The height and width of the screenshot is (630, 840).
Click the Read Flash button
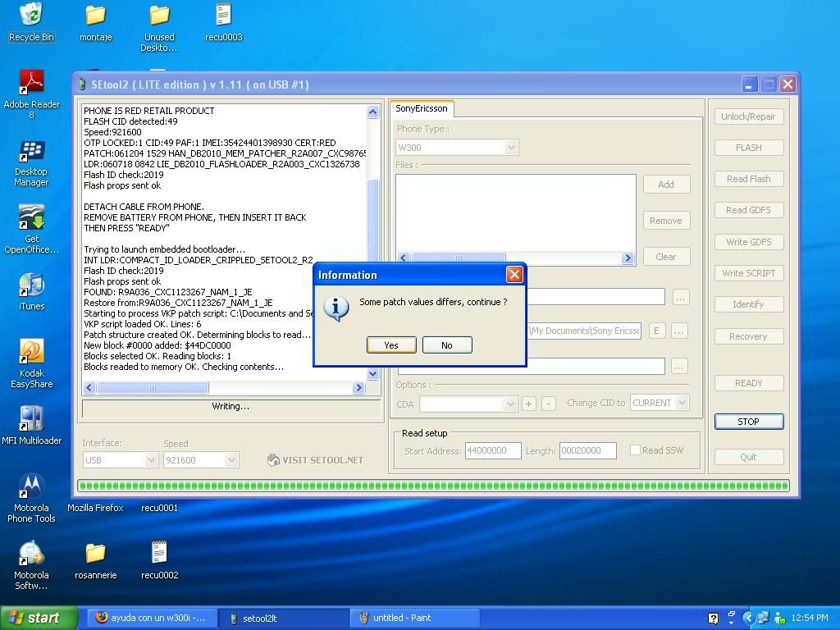(748, 179)
